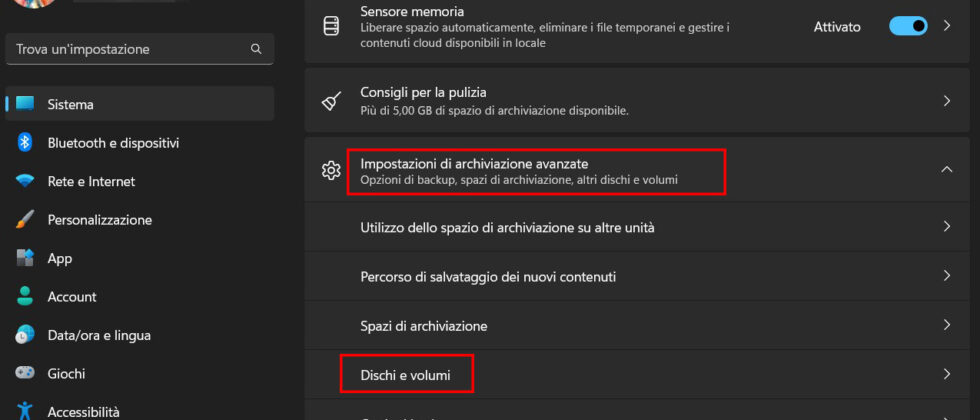Collapse Impostazioni di archiviazione avanzate section
980x420 pixels.
946,170
